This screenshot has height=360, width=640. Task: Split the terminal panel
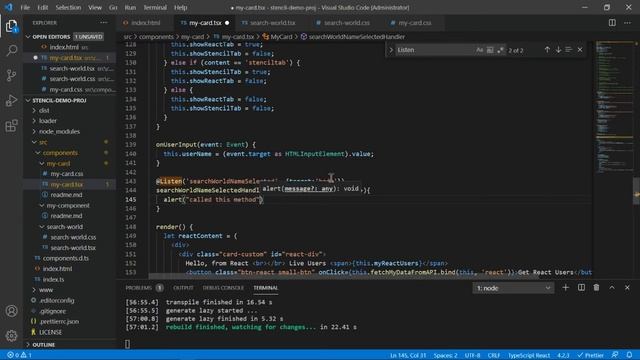tap(581, 288)
